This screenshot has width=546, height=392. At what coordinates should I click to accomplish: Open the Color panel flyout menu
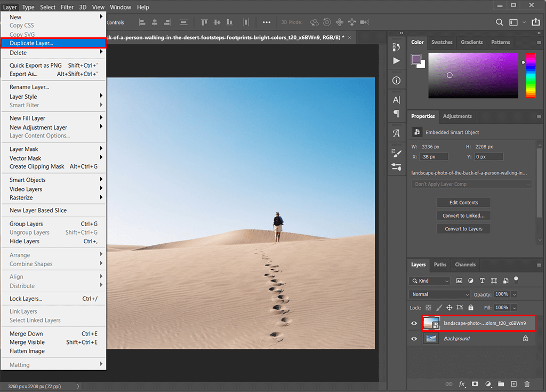pyautogui.click(x=539, y=43)
